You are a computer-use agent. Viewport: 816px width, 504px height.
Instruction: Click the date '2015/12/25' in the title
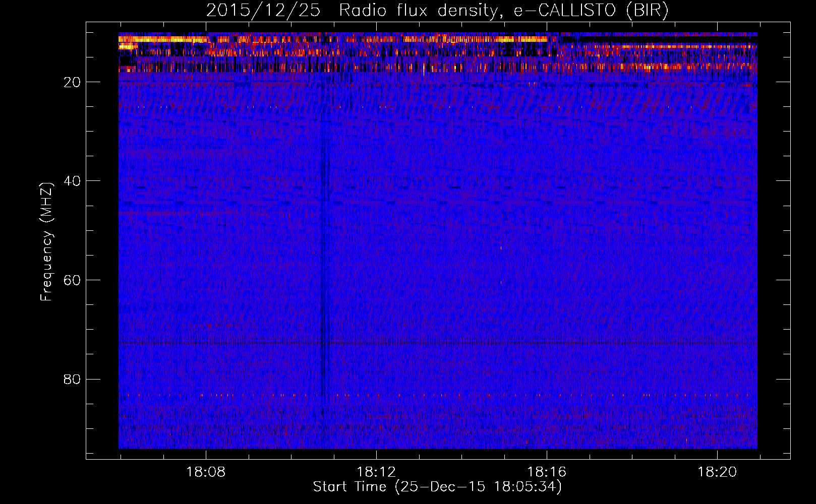(263, 11)
